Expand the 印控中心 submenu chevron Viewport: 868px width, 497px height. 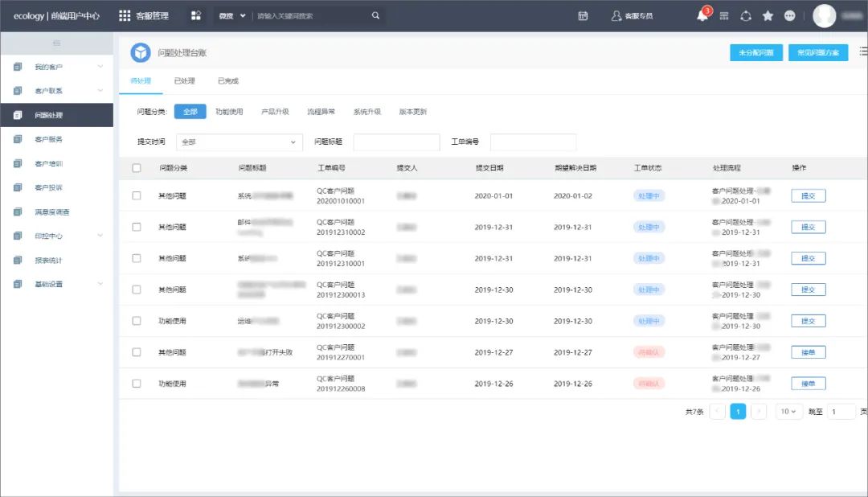[100, 236]
